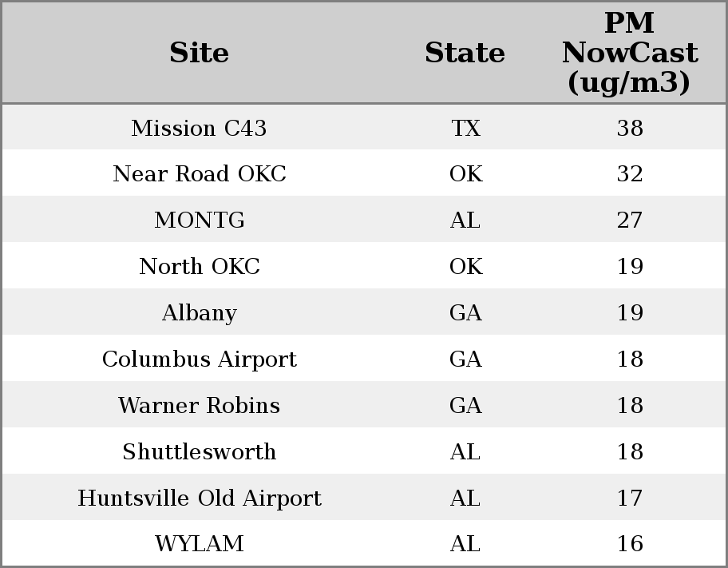Select the PM value 32
Screen dimensions: 728x568
pyautogui.click(x=629, y=174)
